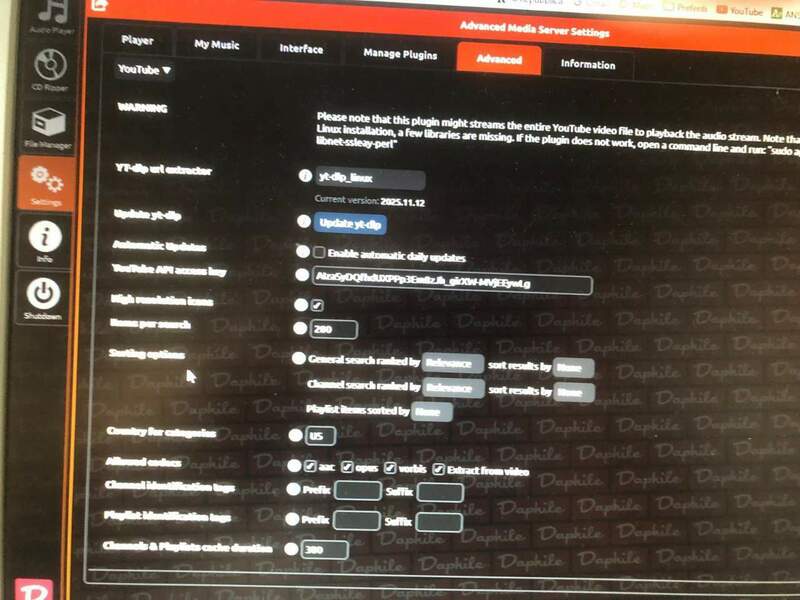Click the icon at top-left of orange header
800x600 pixels.
tap(101, 5)
